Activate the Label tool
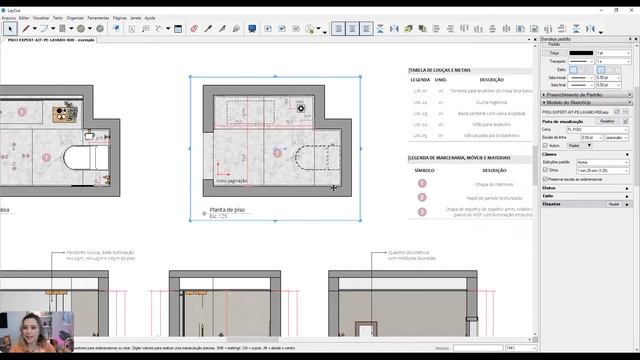 coord(145,29)
